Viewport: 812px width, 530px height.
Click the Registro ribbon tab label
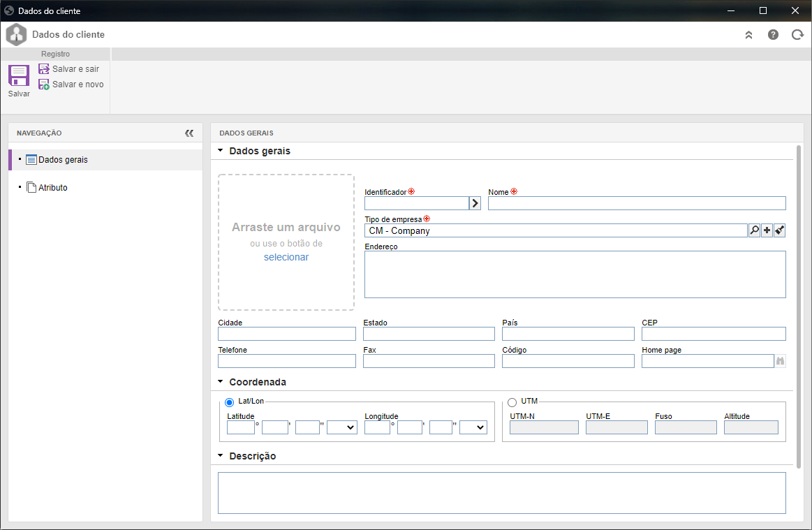coord(55,54)
